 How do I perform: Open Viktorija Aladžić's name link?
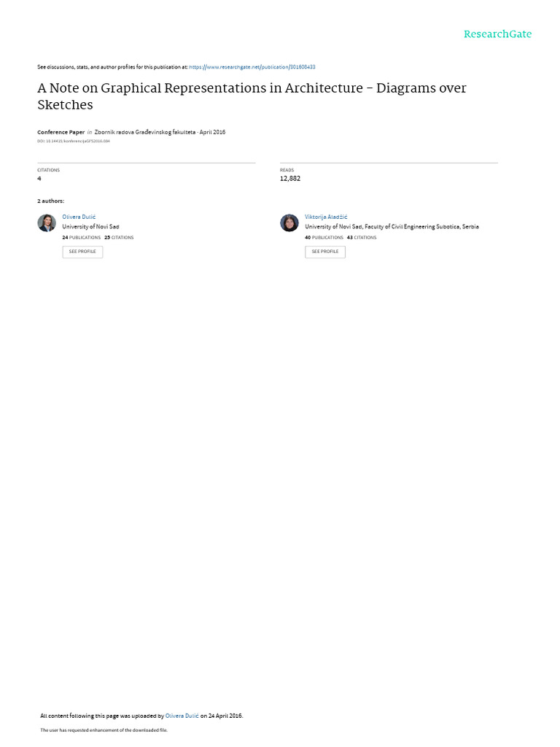click(326, 217)
